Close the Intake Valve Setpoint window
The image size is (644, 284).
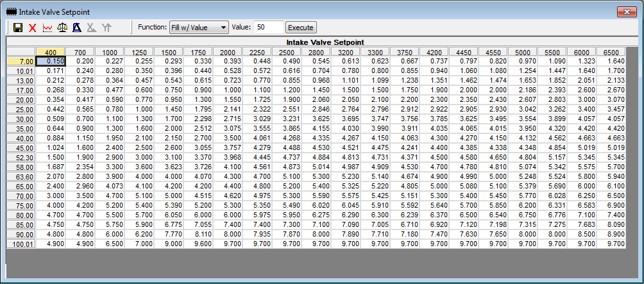[x=627, y=12]
